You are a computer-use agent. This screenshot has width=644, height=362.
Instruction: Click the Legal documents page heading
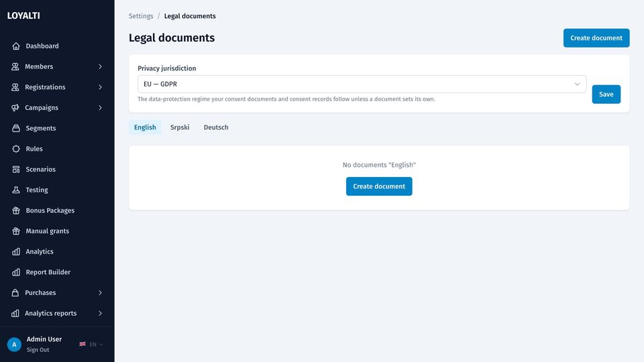172,38
